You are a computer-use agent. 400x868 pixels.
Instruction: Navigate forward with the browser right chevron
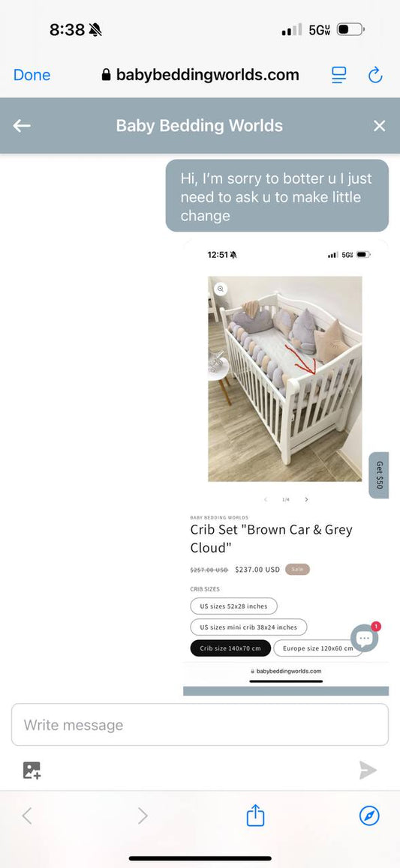tap(143, 816)
